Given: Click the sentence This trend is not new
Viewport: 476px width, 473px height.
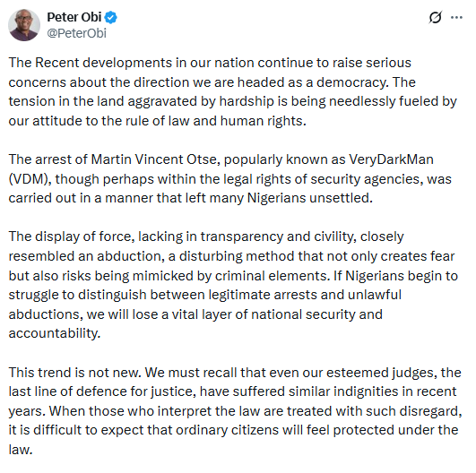Looking at the screenshot, I should click(75, 373).
